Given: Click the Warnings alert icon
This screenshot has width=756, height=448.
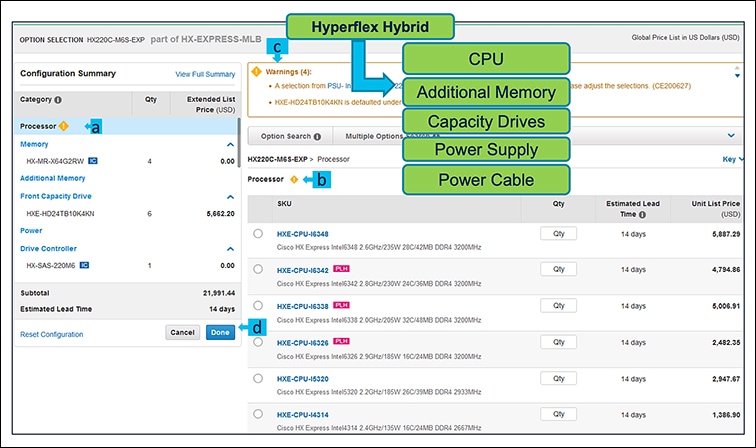Looking at the screenshot, I should click(x=257, y=71).
